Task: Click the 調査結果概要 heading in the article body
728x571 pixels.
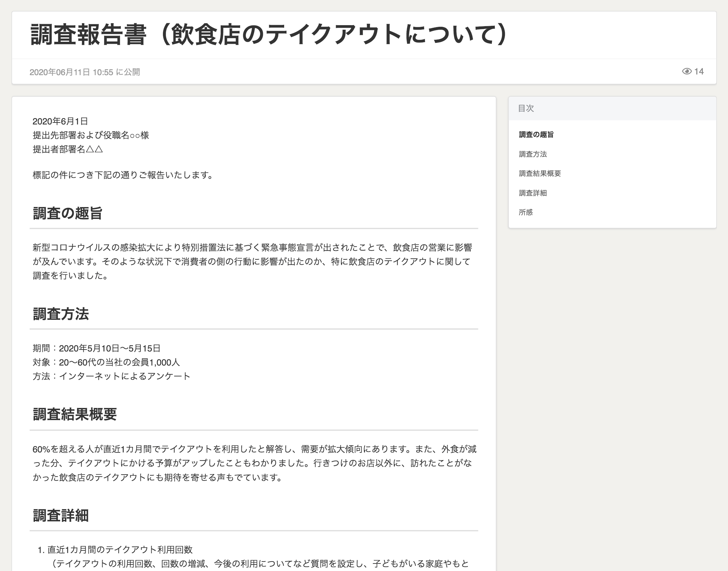Action: (x=74, y=415)
